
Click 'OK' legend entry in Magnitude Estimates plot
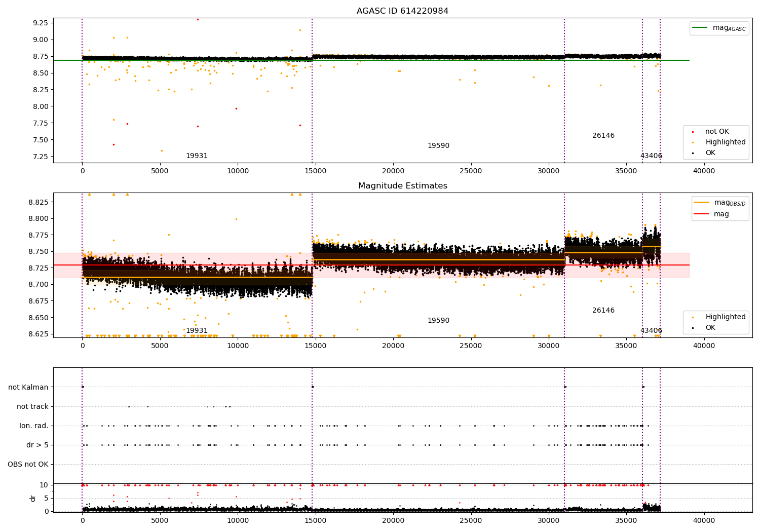pos(710,328)
